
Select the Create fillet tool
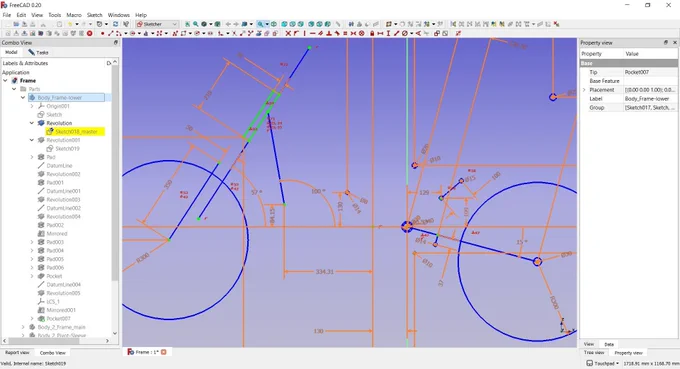click(220, 33)
